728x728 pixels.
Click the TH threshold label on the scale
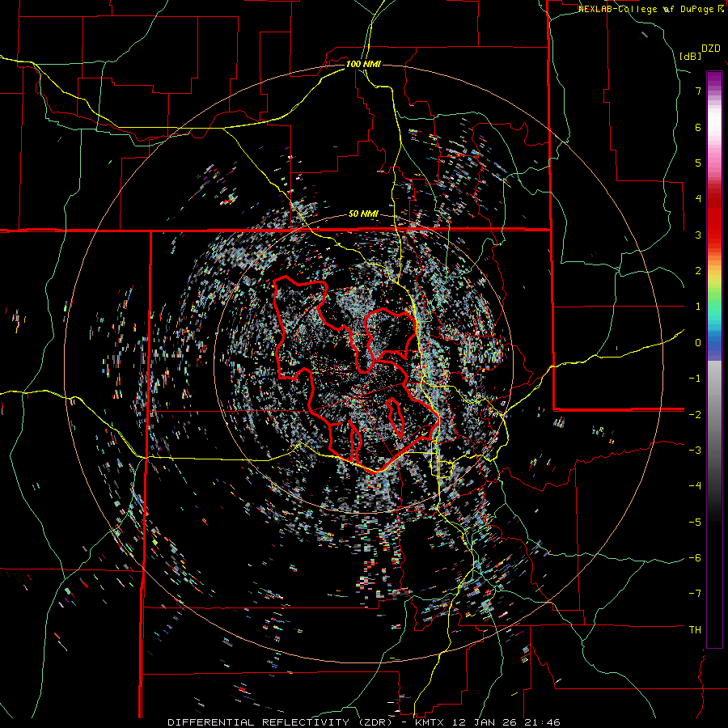[695, 630]
